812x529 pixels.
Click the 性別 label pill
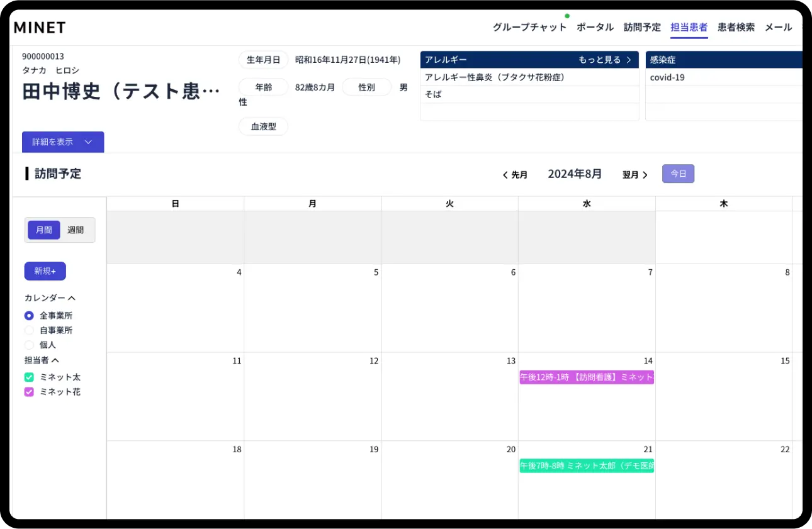(366, 87)
